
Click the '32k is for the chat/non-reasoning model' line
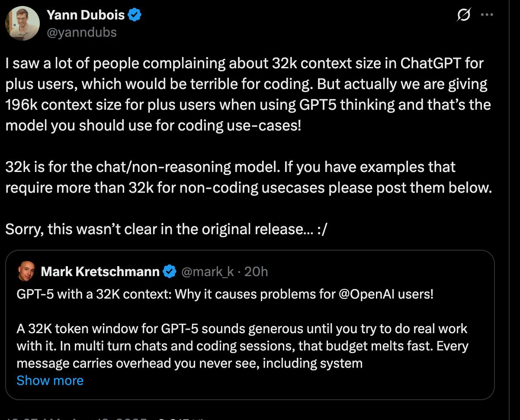point(230,167)
